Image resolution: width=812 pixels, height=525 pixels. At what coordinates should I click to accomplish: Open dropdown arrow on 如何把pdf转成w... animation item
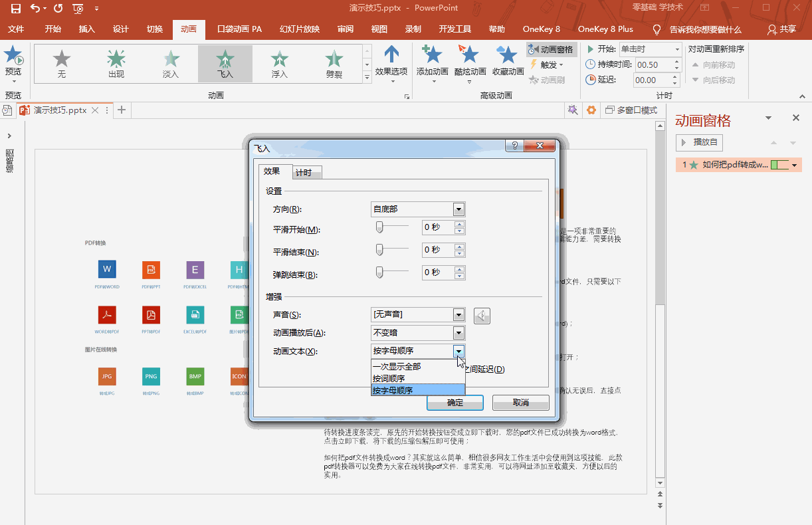coord(794,165)
